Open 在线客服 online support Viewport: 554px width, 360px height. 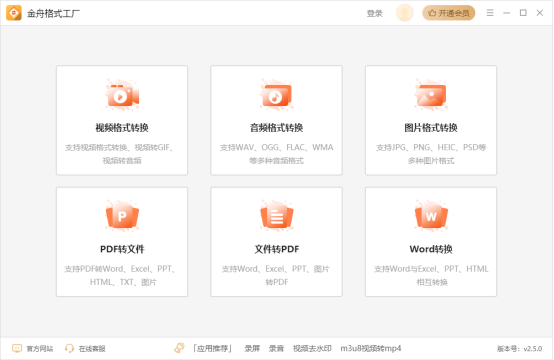click(92, 349)
